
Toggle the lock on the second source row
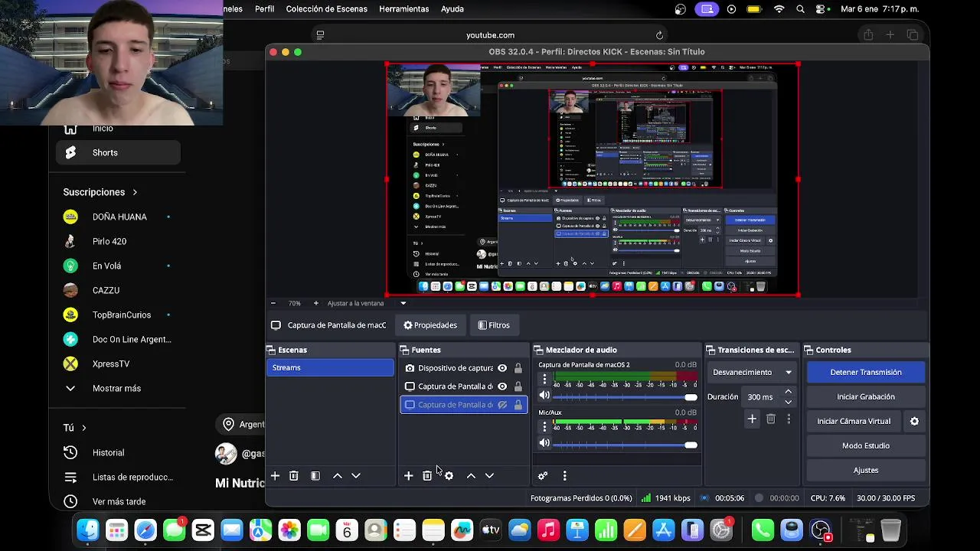point(518,386)
